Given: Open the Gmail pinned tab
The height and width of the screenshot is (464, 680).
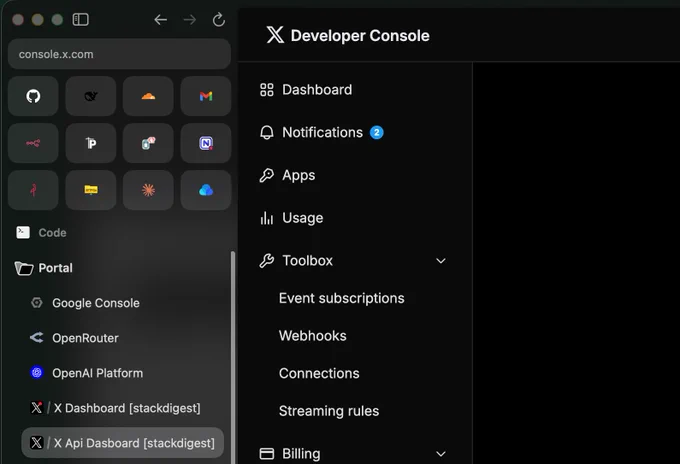Looking at the screenshot, I should point(206,96).
